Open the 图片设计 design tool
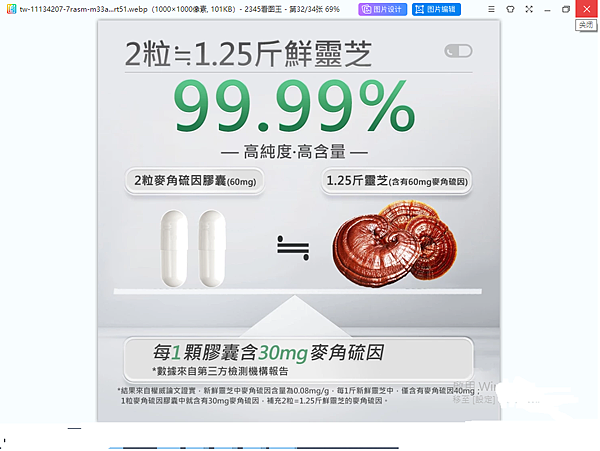 click(382, 9)
